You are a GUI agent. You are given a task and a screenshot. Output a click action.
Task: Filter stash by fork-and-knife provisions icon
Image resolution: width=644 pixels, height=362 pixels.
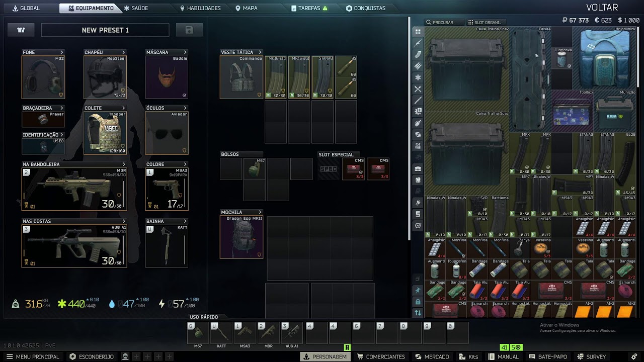click(418, 89)
